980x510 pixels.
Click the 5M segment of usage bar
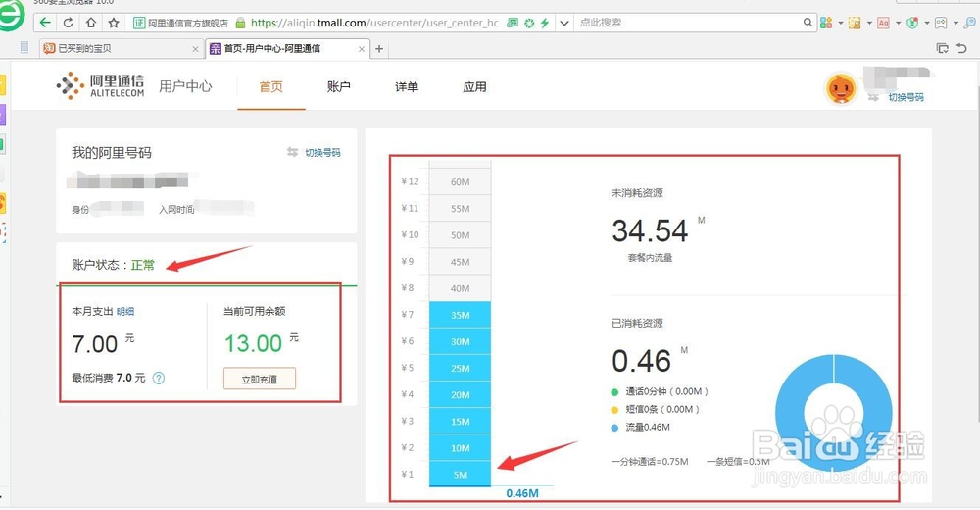(x=460, y=474)
